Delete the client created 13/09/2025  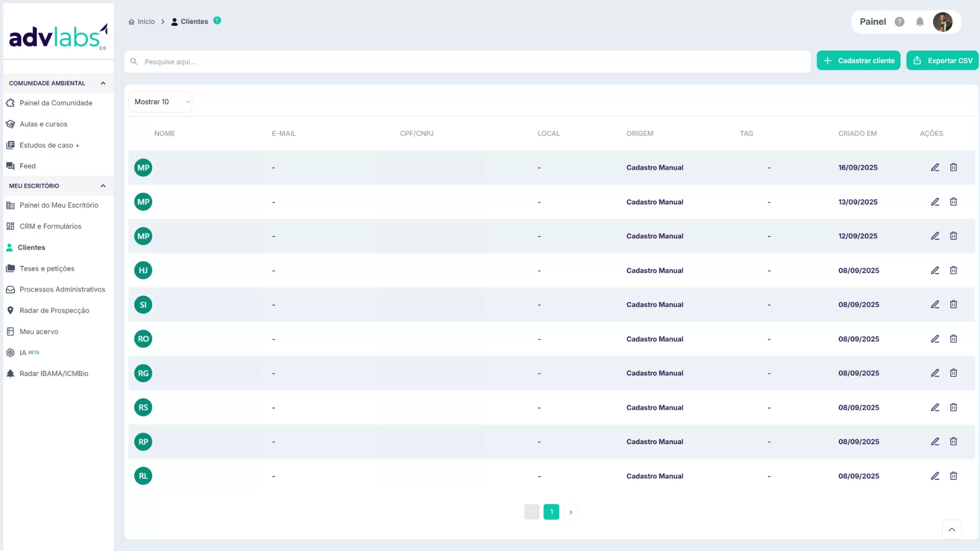point(953,202)
